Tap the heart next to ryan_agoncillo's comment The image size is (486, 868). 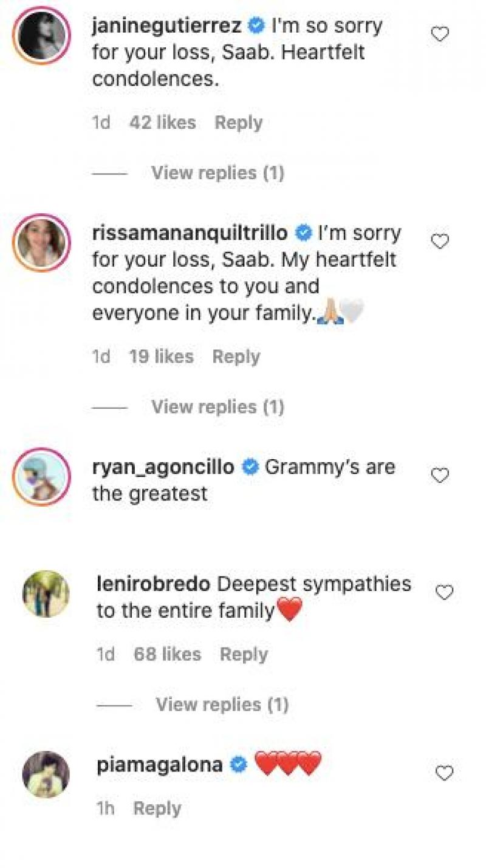pos(439,475)
